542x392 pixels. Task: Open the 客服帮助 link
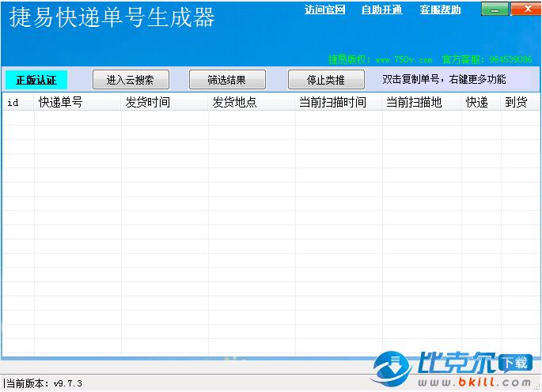(440, 9)
